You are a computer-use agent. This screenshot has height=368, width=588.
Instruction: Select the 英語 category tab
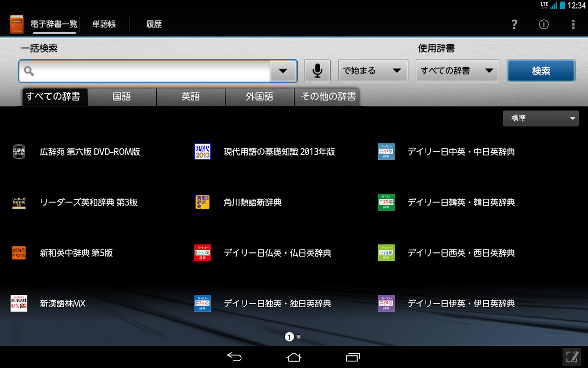(191, 97)
